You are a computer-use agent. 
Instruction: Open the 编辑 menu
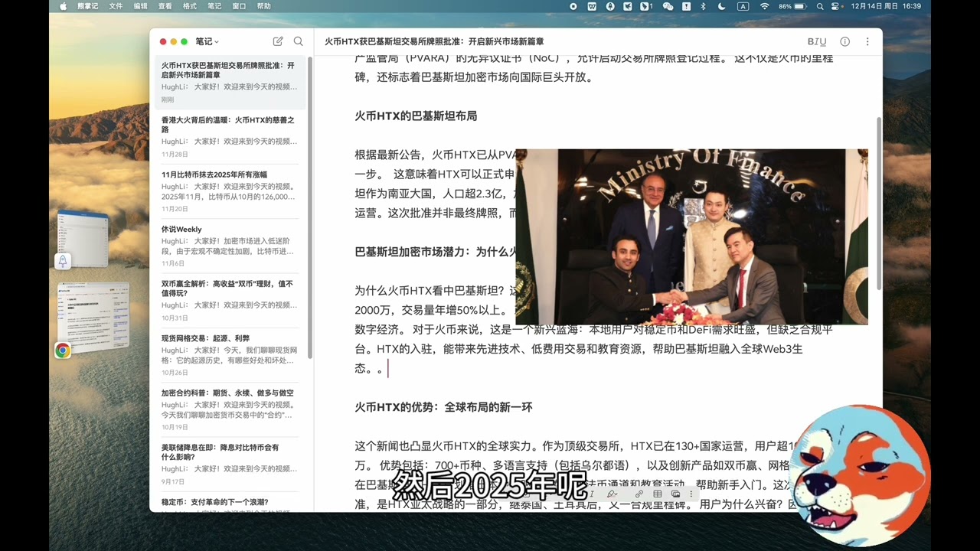tap(140, 6)
